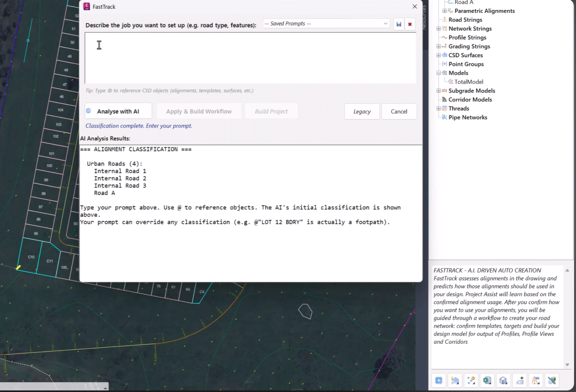Click the 'AI Analysis Results:' label
The height and width of the screenshot is (392, 576).
tap(105, 138)
